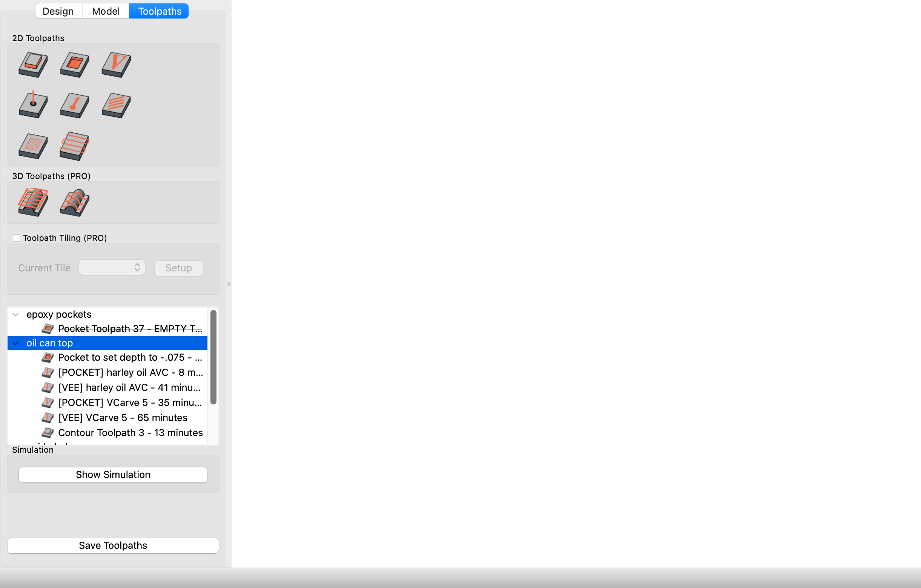Choose the VCarve toolpath icon
This screenshot has height=588, width=921.
116,64
